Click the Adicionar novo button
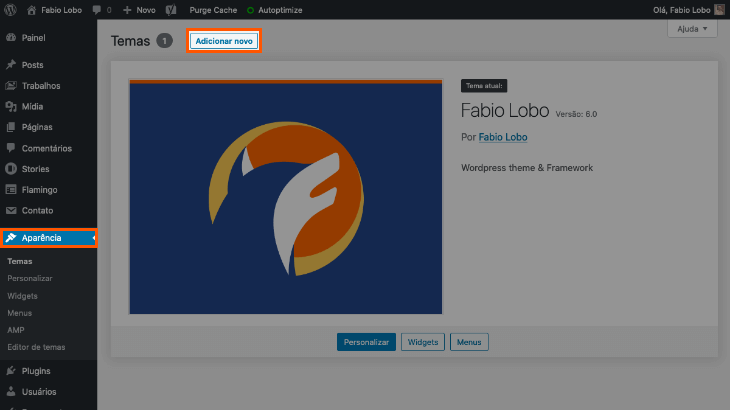This screenshot has width=730, height=410. [x=224, y=41]
